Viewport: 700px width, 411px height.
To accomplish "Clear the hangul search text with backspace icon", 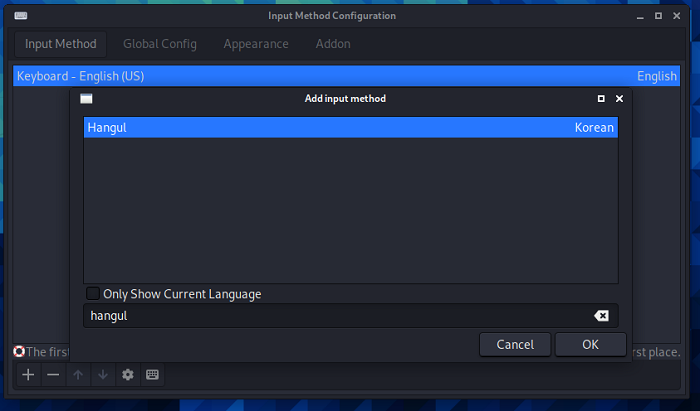I will coord(601,316).
